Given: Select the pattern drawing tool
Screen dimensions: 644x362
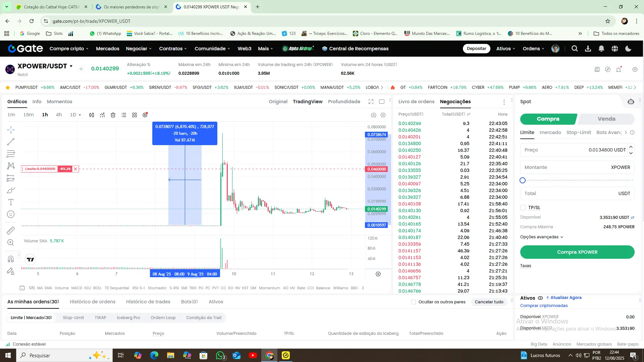Looking at the screenshot, I should click(x=11, y=166).
